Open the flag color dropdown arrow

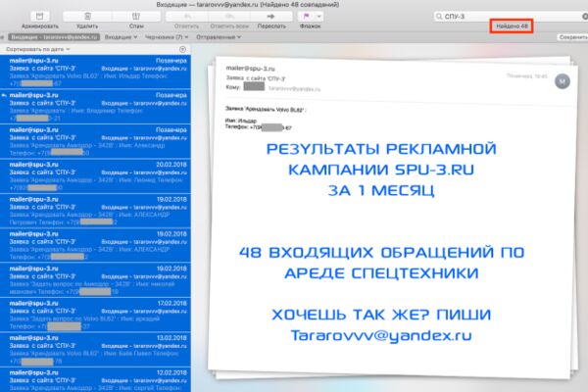pyautogui.click(x=318, y=16)
